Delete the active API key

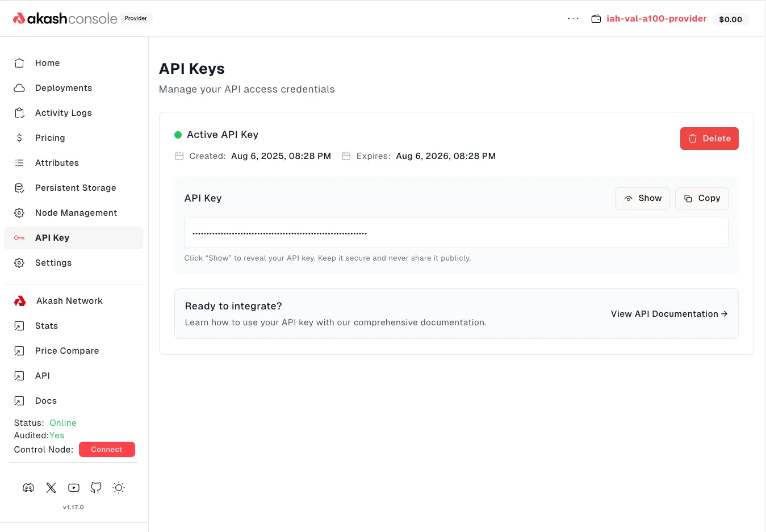709,139
